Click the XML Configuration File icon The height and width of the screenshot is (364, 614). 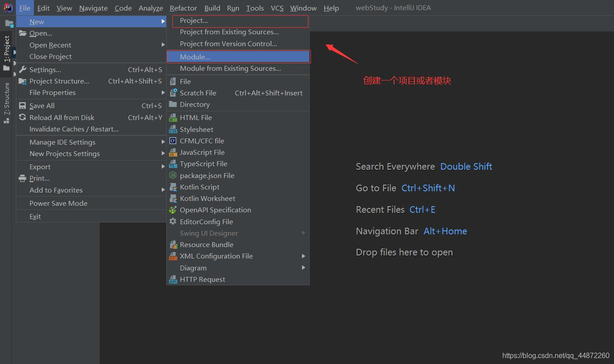(173, 256)
